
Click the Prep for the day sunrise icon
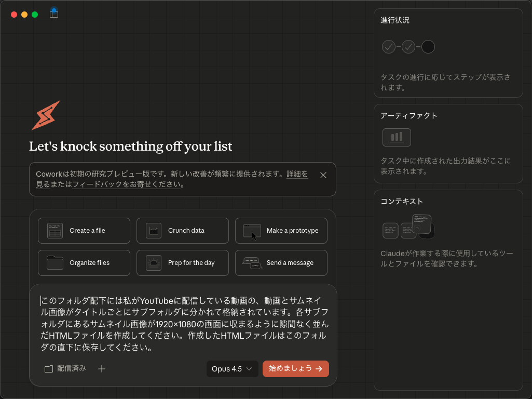pyautogui.click(x=154, y=263)
